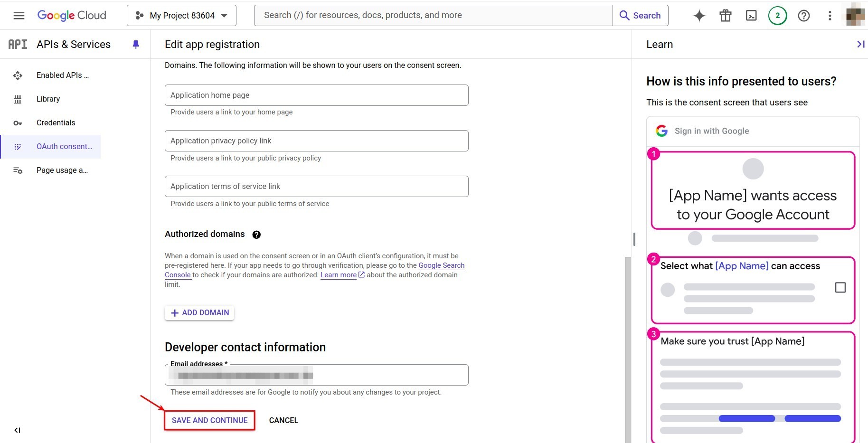The height and width of the screenshot is (443, 868).
Task: Unpin APIs & Services from navigation
Action: 136,44
